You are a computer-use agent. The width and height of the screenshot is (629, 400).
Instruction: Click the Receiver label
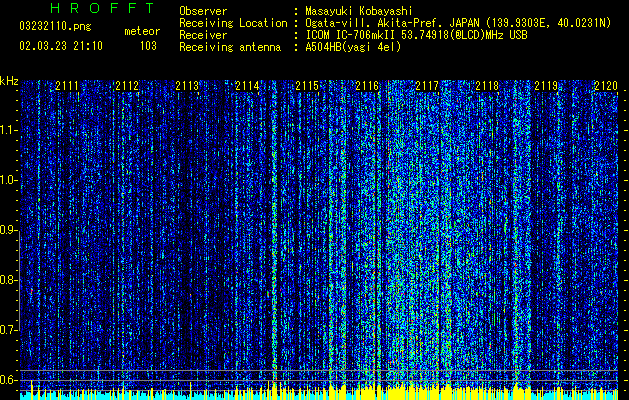203,35
